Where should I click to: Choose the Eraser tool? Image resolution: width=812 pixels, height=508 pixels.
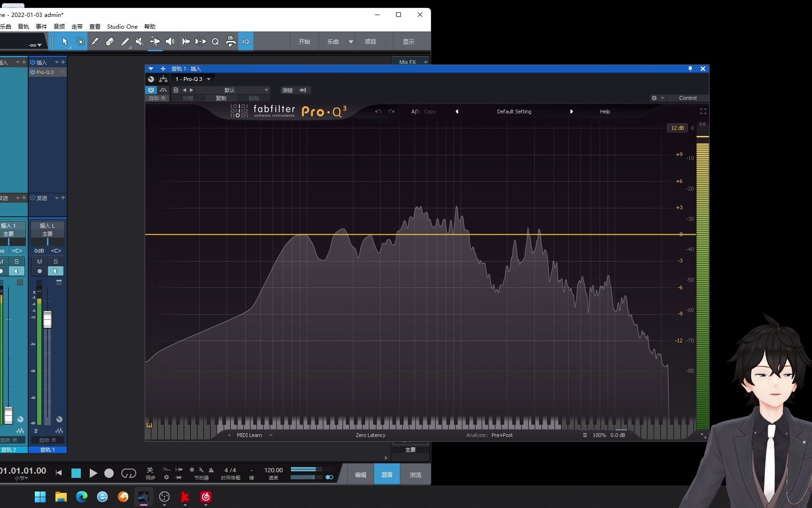click(x=110, y=41)
